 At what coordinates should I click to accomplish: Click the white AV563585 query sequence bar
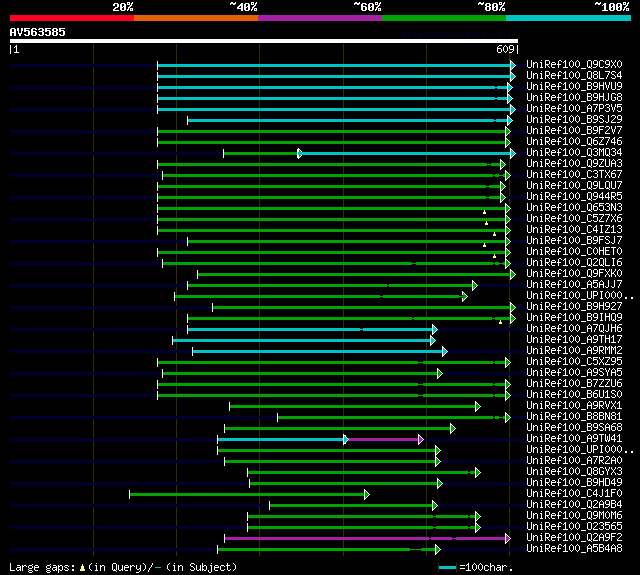click(264, 41)
